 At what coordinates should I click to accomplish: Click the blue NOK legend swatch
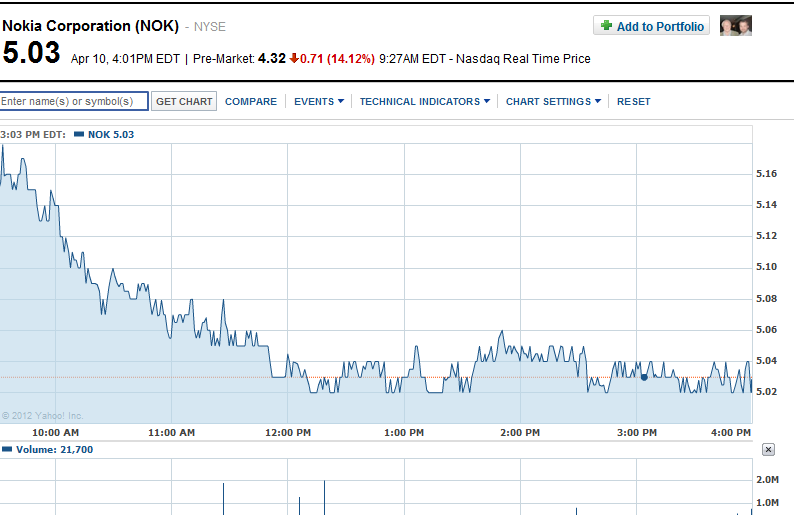click(79, 134)
